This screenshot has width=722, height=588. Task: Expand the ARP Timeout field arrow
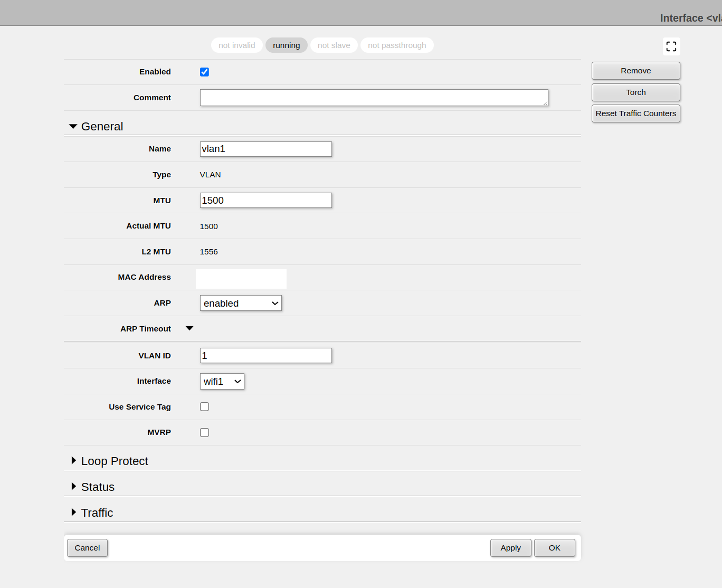click(x=189, y=328)
